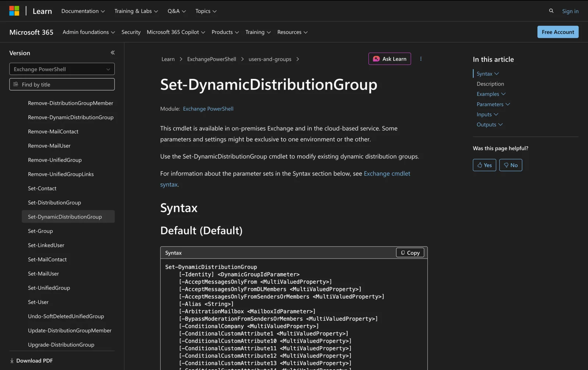Expand the Topics menu
Viewport: 588px width, 370px height.
point(206,11)
